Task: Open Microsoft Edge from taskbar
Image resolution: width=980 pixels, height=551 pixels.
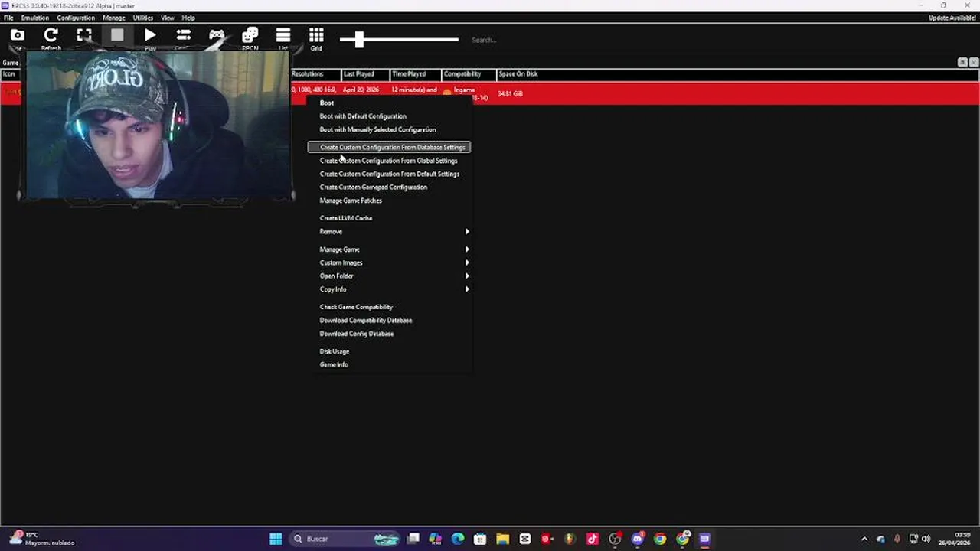Action: [x=458, y=539]
